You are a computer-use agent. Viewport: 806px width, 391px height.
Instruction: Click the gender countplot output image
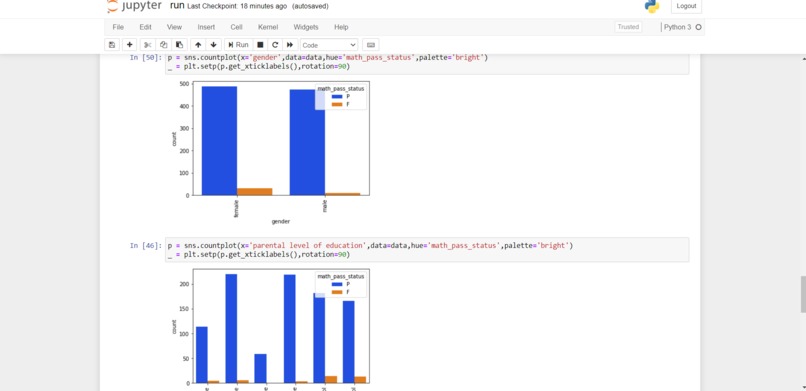[270, 153]
